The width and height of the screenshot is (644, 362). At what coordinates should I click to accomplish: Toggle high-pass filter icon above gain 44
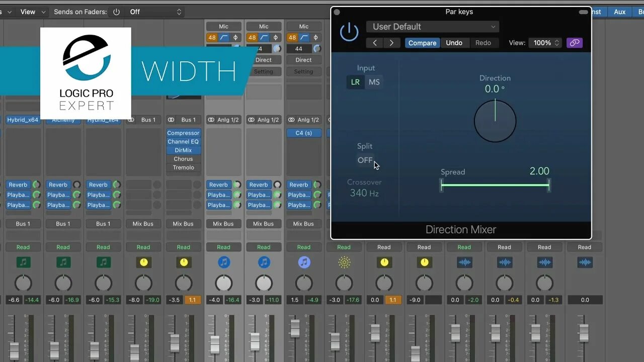coord(304,38)
